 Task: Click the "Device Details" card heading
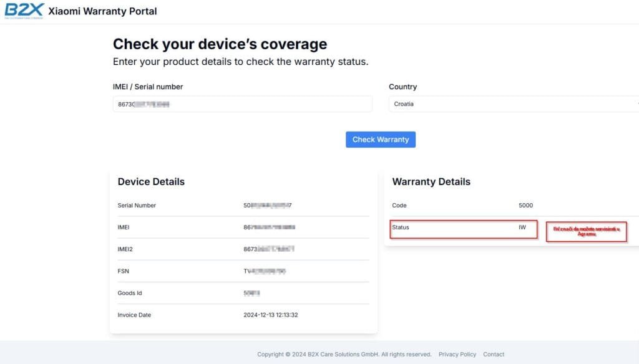pos(151,181)
